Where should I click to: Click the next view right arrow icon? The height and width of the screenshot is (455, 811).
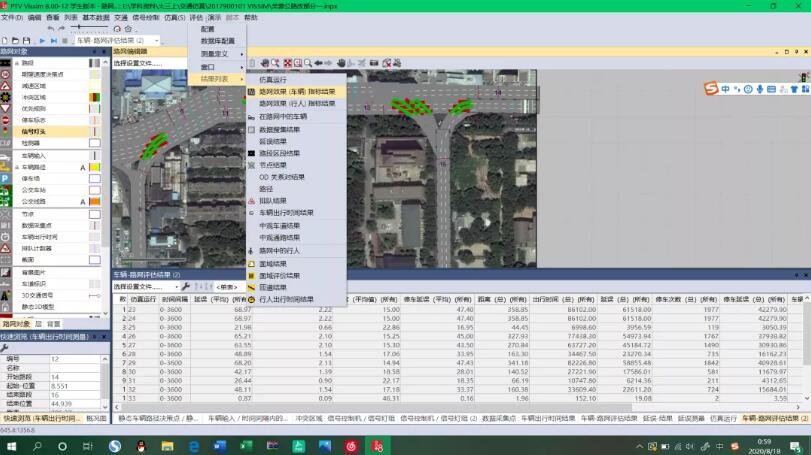click(x=328, y=63)
